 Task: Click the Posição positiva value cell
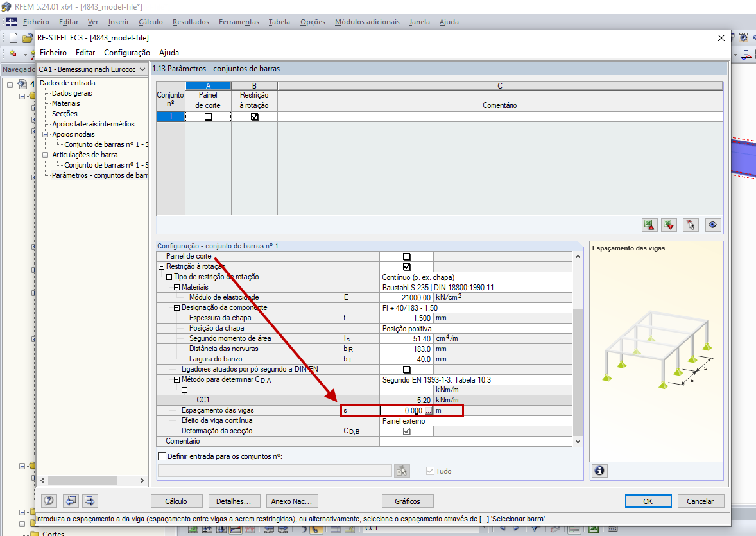pyautogui.click(x=476, y=329)
